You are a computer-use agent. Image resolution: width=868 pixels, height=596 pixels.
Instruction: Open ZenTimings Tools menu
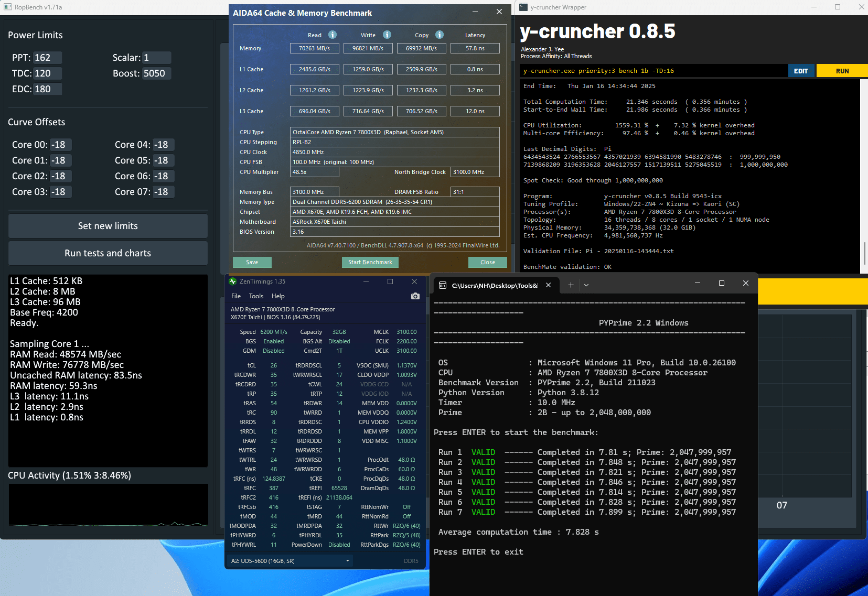click(x=256, y=296)
